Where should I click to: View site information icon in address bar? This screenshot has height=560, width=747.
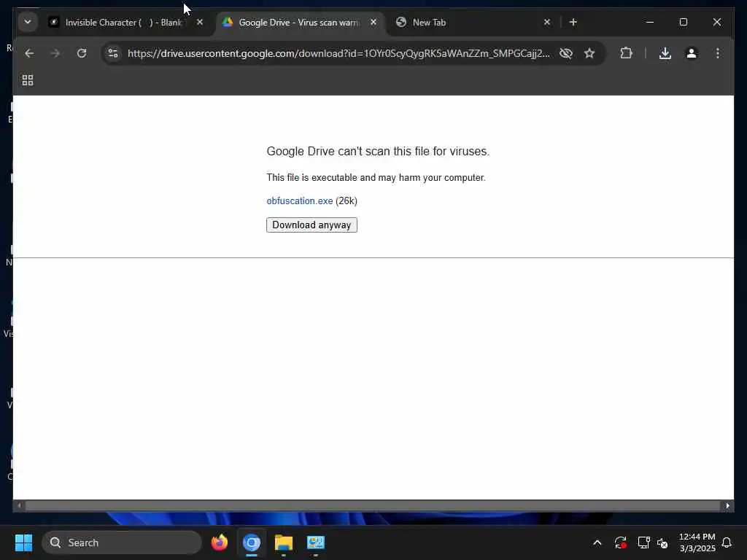click(113, 53)
